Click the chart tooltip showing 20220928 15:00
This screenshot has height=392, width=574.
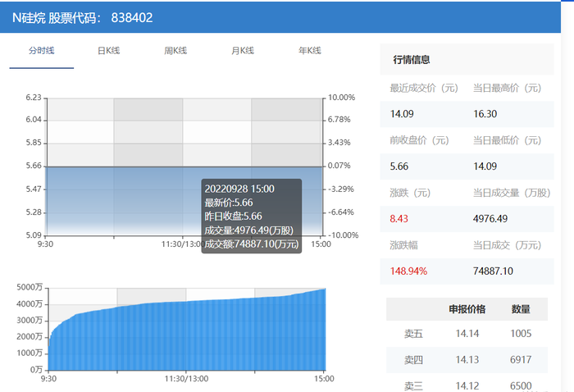[x=252, y=216]
